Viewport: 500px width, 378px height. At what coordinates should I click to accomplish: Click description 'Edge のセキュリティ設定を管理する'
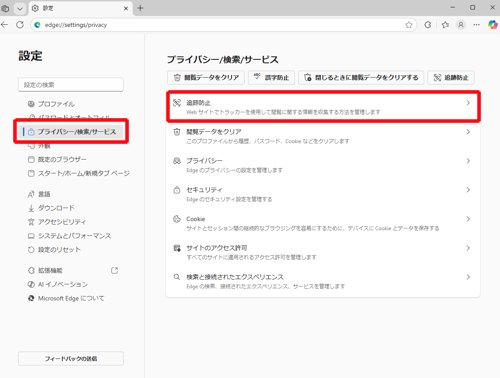[x=229, y=199]
